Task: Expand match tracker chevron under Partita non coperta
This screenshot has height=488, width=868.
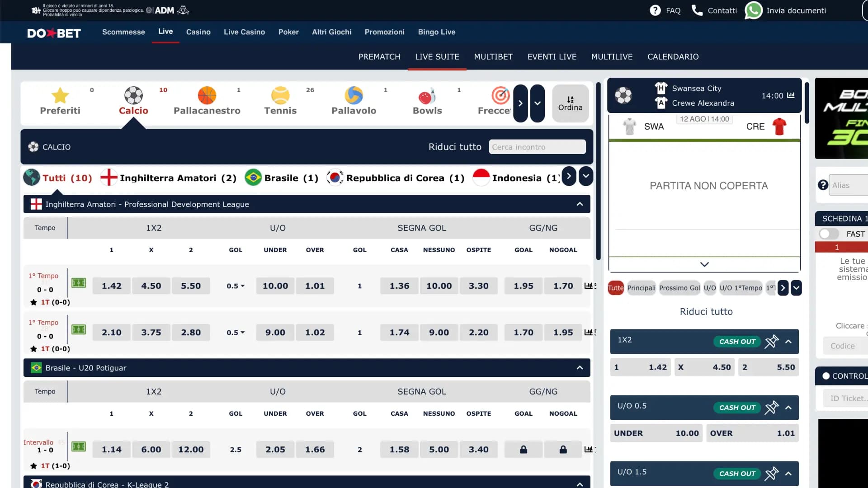Action: pos(704,264)
